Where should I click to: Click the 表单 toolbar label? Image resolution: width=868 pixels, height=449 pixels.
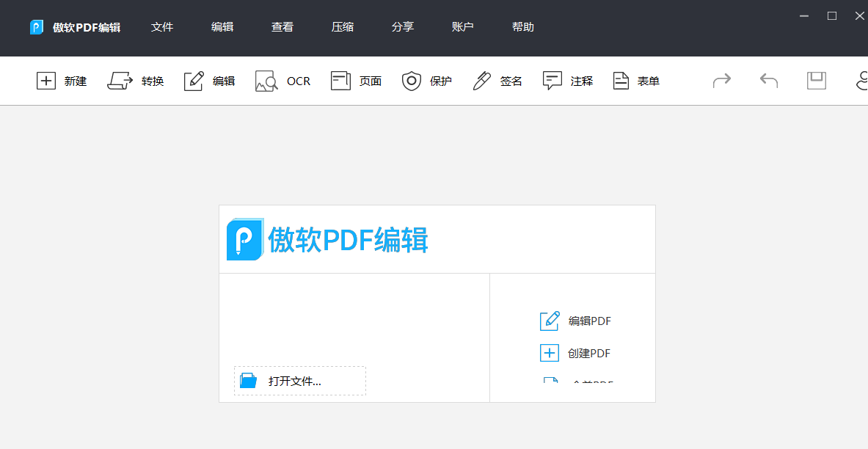coord(648,81)
